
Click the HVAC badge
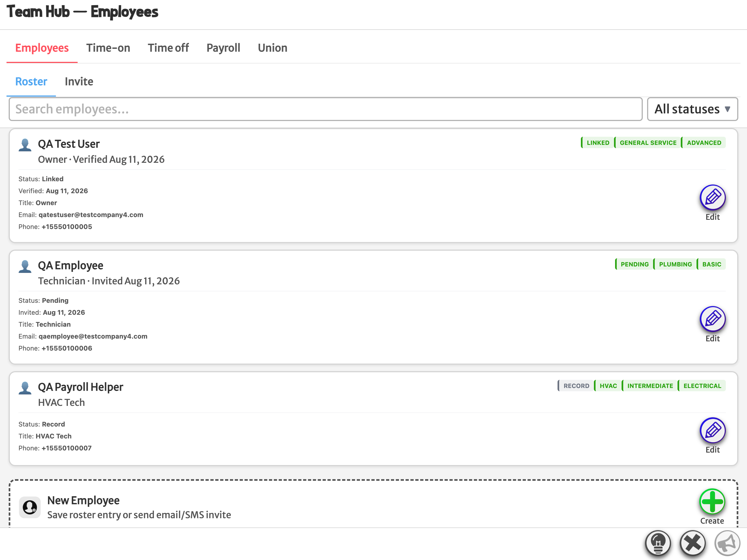tap(607, 386)
